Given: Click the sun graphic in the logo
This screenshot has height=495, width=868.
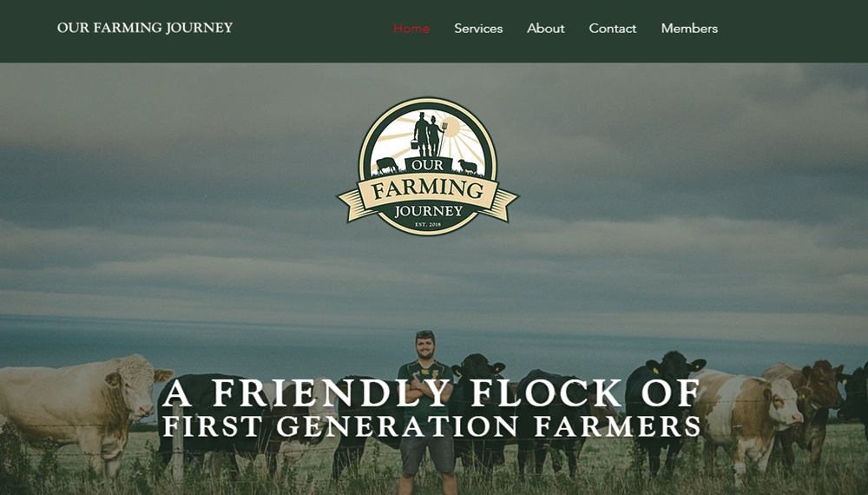Looking at the screenshot, I should point(451,127).
